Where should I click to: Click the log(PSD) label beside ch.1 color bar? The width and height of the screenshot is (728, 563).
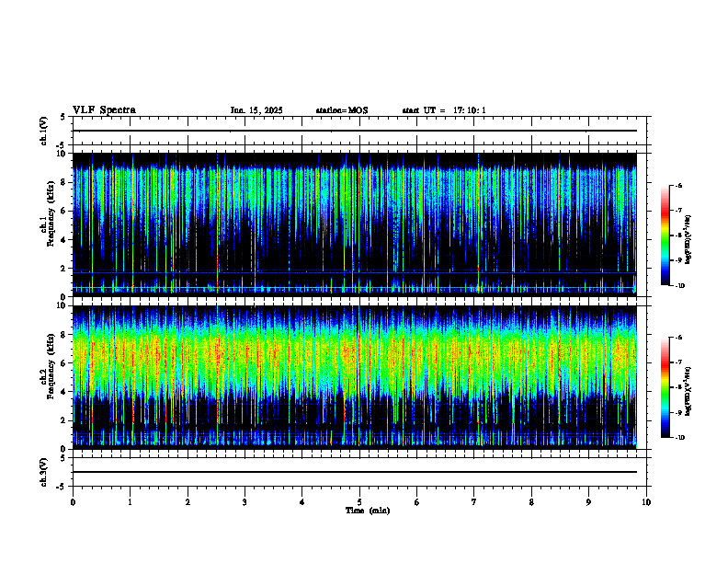click(688, 240)
